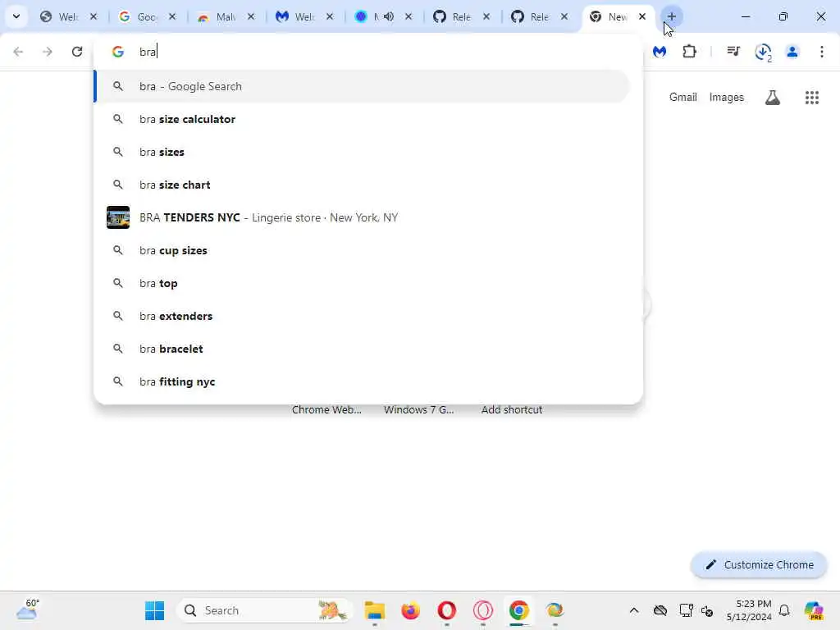This screenshot has height=630, width=840.
Task: Launch Opera GX from taskbar
Action: tap(482, 610)
